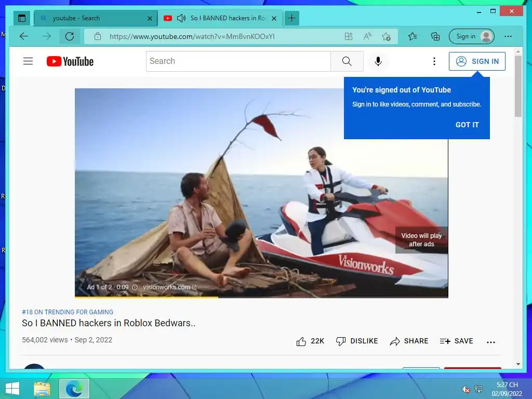Click the YouTube SIGN IN button
Screen dimensions: 532x399
tap(477, 61)
